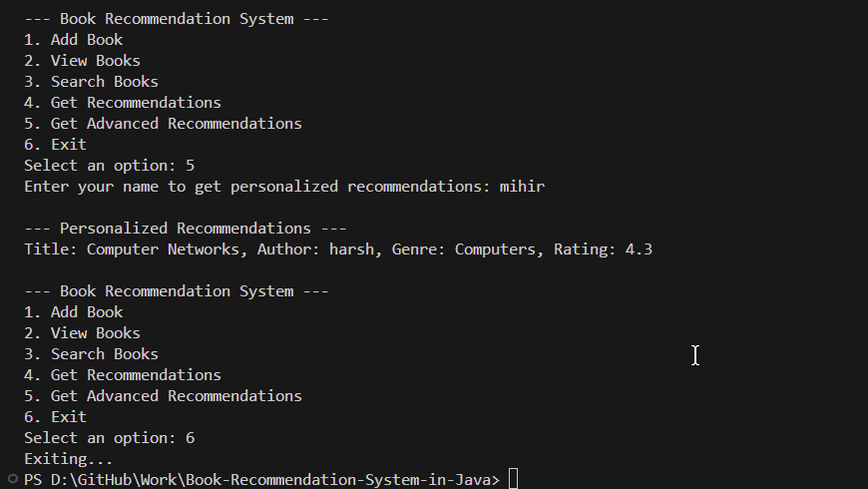Click "5. Get Advanced Recommendations" in the first menu
The height and width of the screenshot is (489, 868).
pyautogui.click(x=163, y=124)
